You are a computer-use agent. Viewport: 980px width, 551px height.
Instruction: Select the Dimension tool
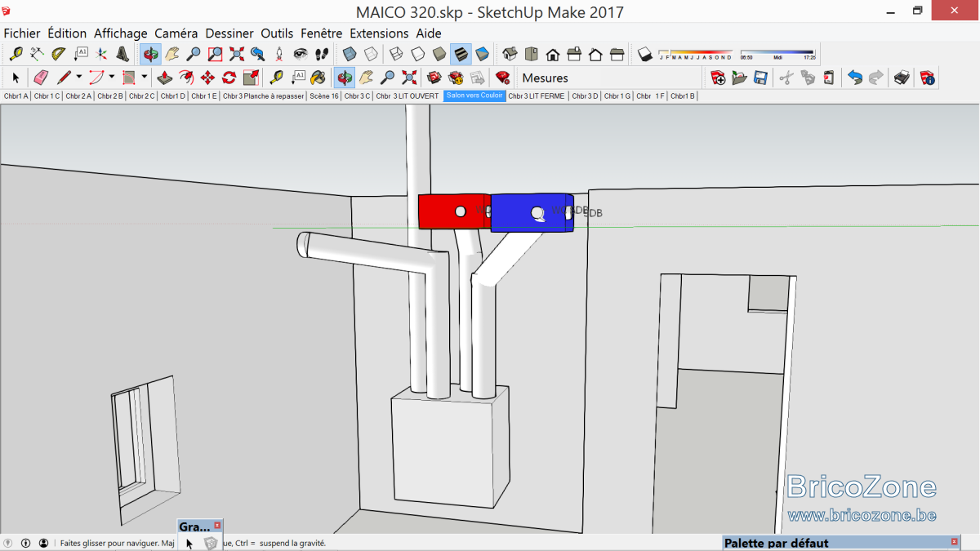[x=37, y=54]
